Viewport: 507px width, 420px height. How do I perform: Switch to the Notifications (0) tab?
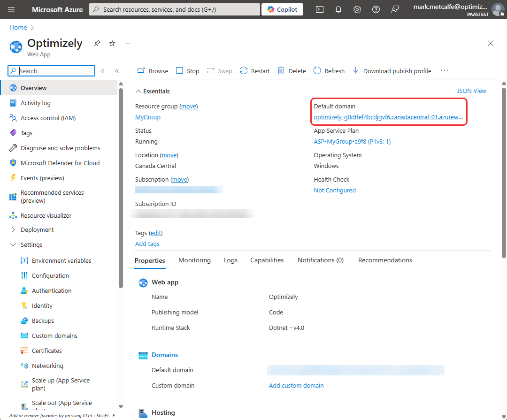pyautogui.click(x=321, y=260)
